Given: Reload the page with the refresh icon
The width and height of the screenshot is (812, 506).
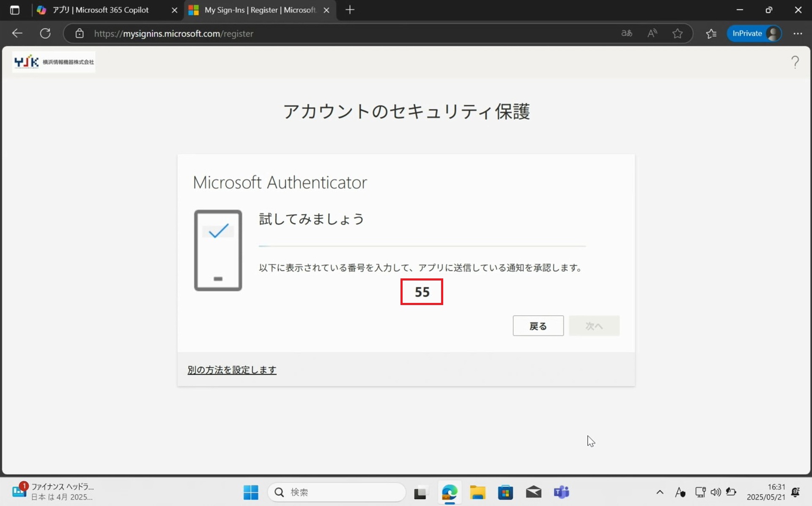Looking at the screenshot, I should (x=45, y=33).
